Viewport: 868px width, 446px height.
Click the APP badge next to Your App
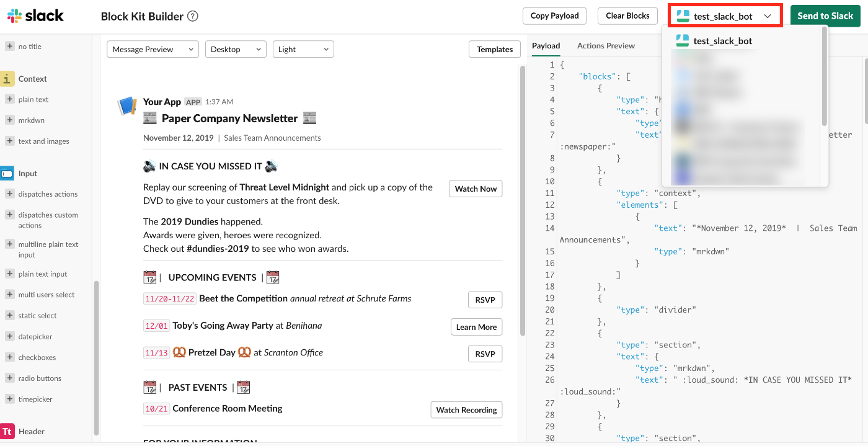click(x=193, y=102)
